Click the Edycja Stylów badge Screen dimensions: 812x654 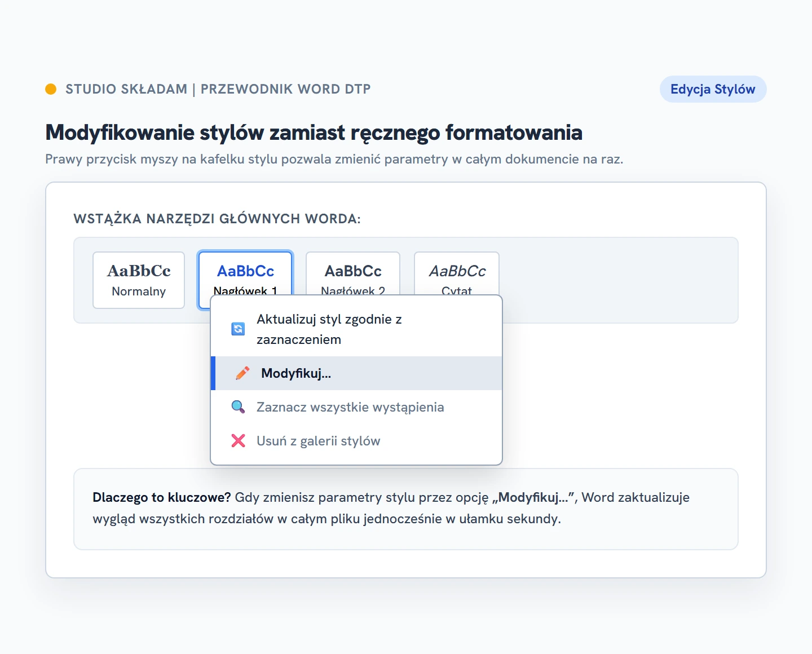(x=713, y=89)
